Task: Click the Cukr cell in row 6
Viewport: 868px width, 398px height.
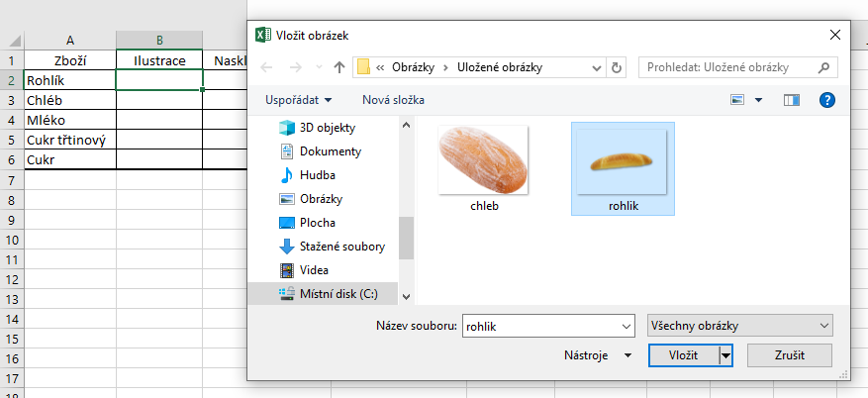Action: pyautogui.click(x=70, y=160)
